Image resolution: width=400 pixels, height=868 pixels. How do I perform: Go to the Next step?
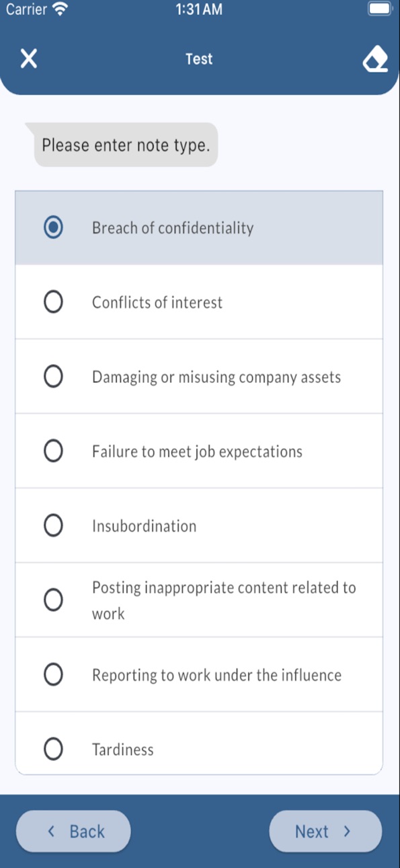325,831
